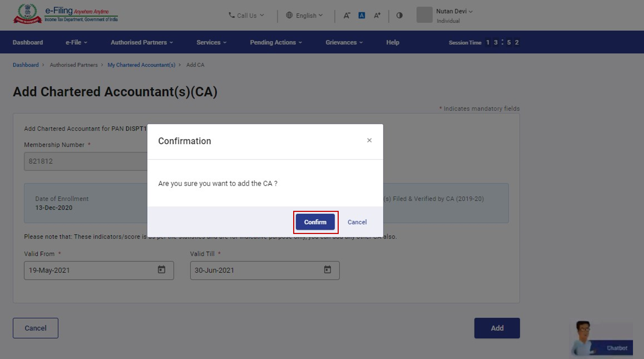The height and width of the screenshot is (359, 644).
Task: Open the Pending Actions menu
Action: pyautogui.click(x=276, y=42)
